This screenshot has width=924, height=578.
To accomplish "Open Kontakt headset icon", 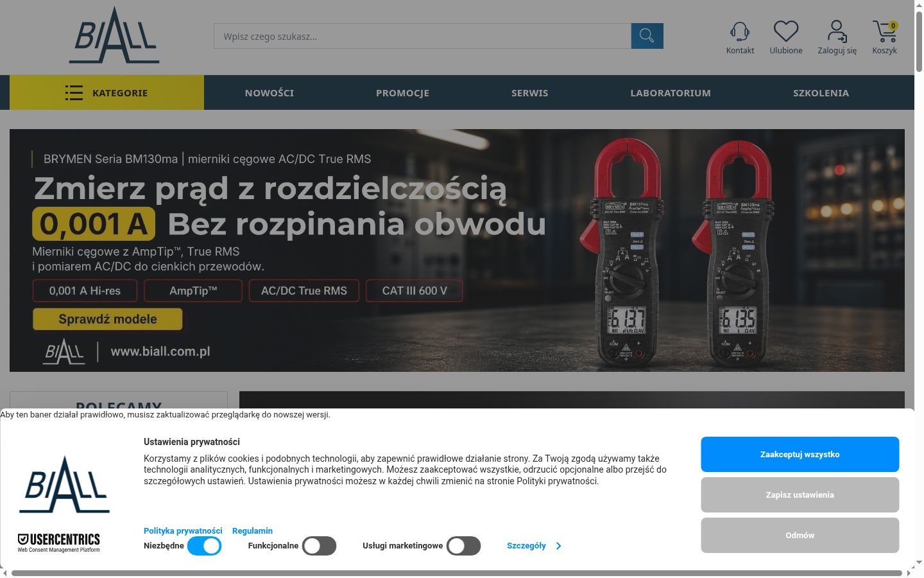I will pyautogui.click(x=740, y=31).
